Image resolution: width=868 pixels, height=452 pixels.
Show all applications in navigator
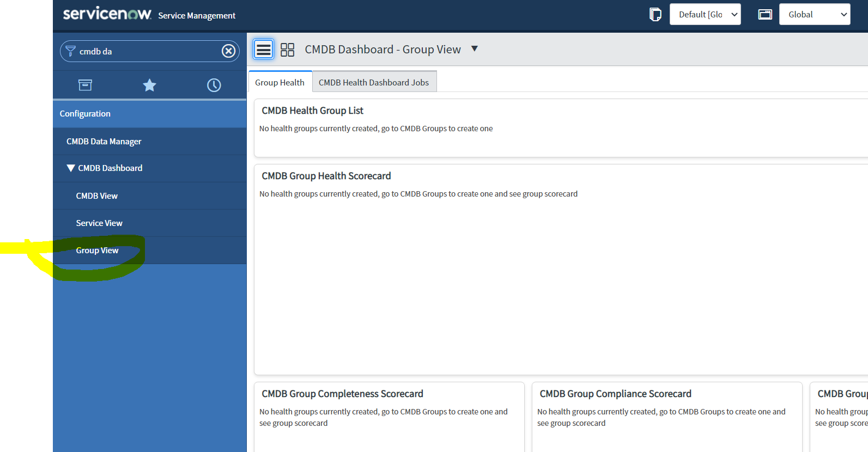click(x=85, y=85)
